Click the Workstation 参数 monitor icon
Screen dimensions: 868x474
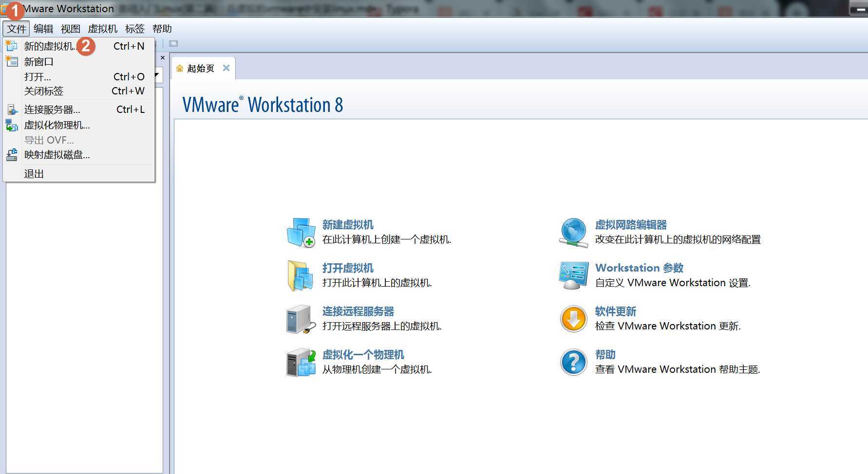(x=573, y=276)
